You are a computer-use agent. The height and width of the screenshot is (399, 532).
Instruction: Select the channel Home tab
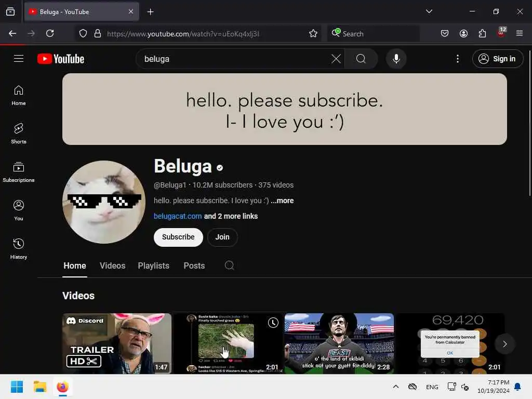[x=75, y=265]
